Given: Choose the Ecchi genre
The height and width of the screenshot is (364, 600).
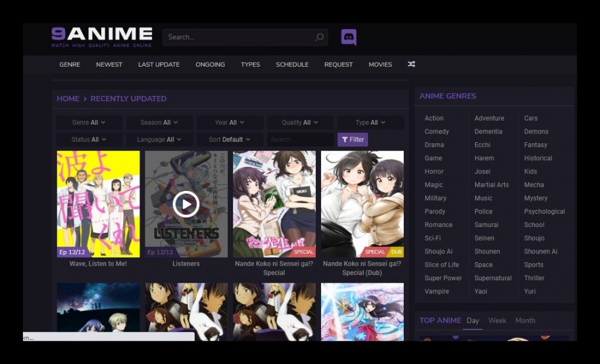Looking at the screenshot, I should pyautogui.click(x=482, y=145).
